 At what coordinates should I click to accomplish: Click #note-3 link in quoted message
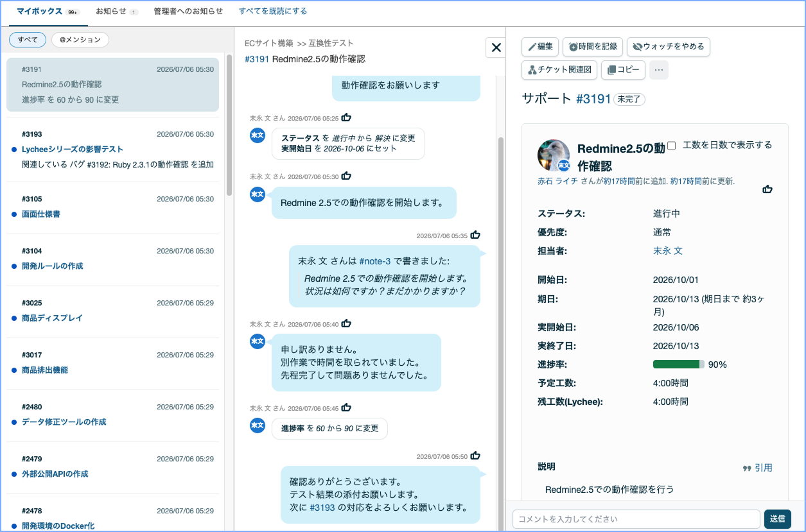pyautogui.click(x=374, y=261)
